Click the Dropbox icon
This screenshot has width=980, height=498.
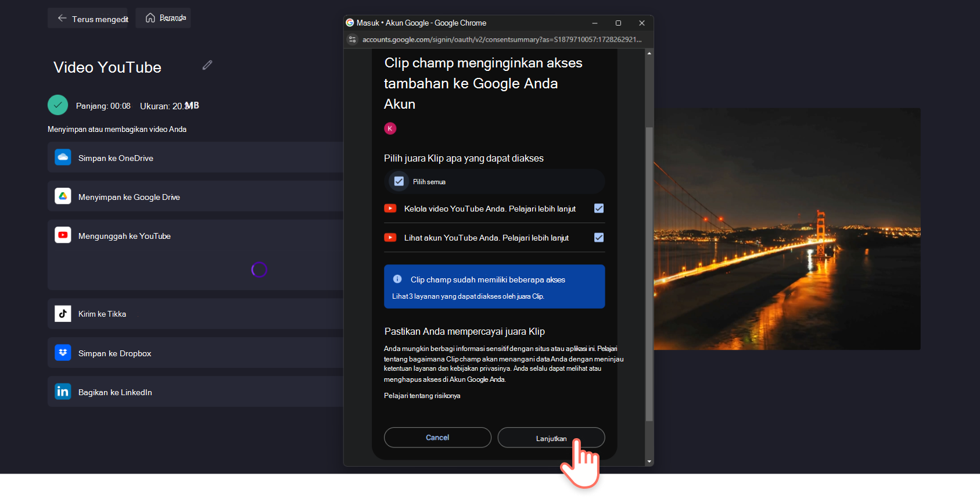pyautogui.click(x=63, y=353)
